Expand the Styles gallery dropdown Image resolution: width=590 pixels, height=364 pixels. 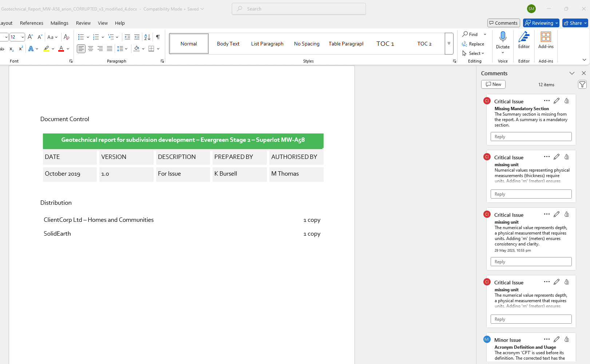tap(449, 44)
